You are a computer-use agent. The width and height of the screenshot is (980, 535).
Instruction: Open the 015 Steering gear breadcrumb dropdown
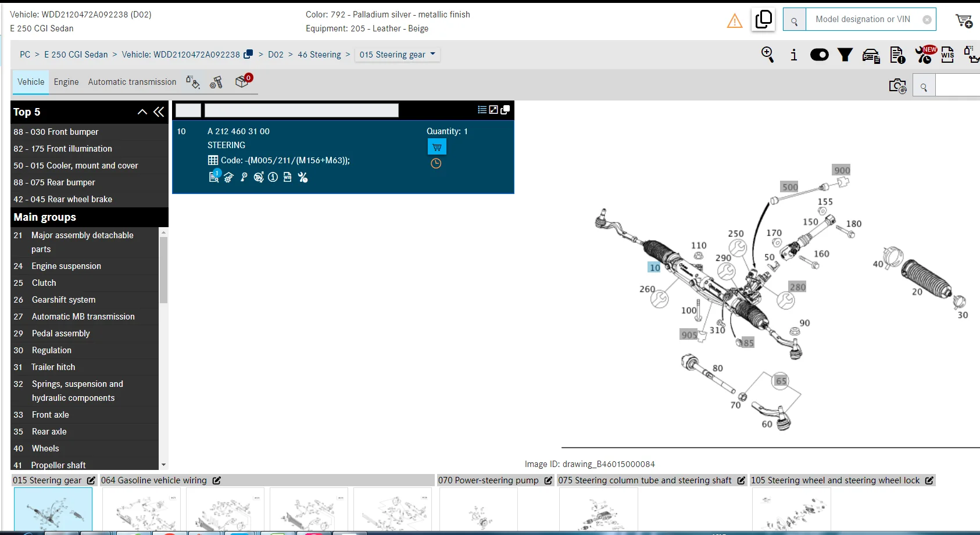coord(398,55)
